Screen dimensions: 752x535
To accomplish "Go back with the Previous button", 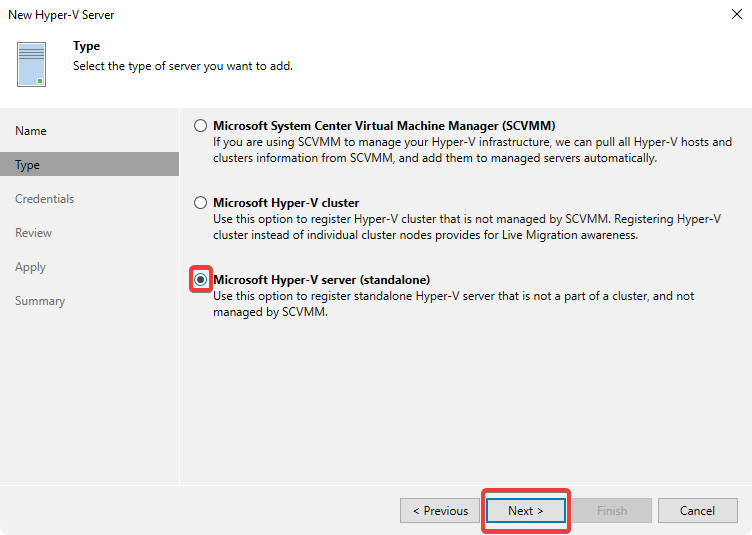I will point(439,511).
